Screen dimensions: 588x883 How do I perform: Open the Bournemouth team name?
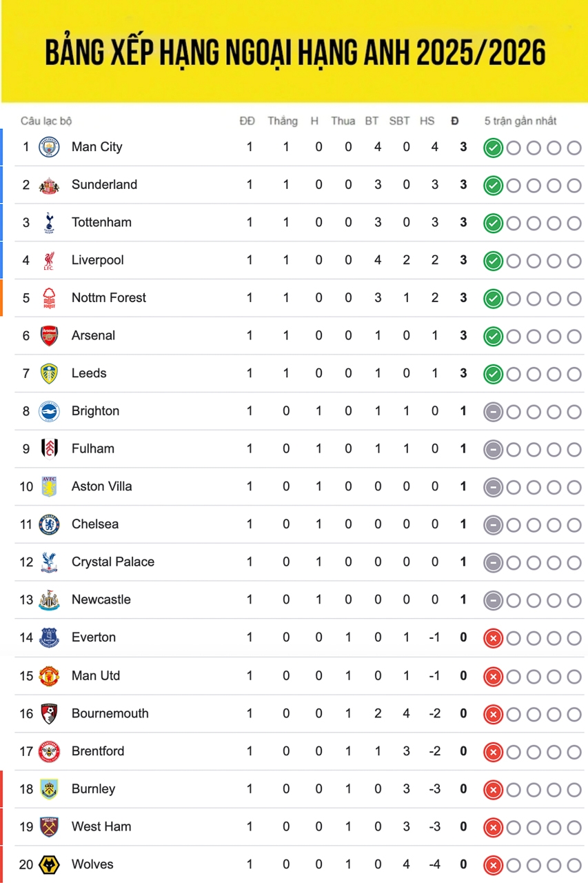[110, 713]
